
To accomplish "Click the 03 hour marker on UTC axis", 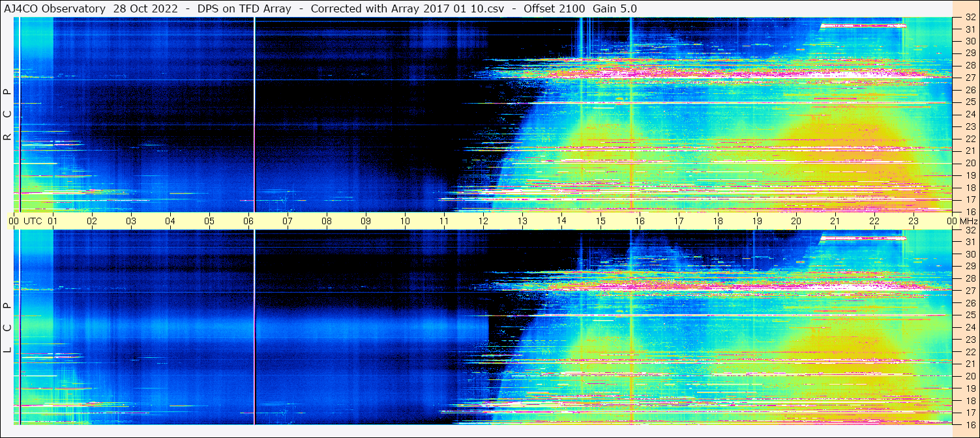I will pyautogui.click(x=131, y=221).
